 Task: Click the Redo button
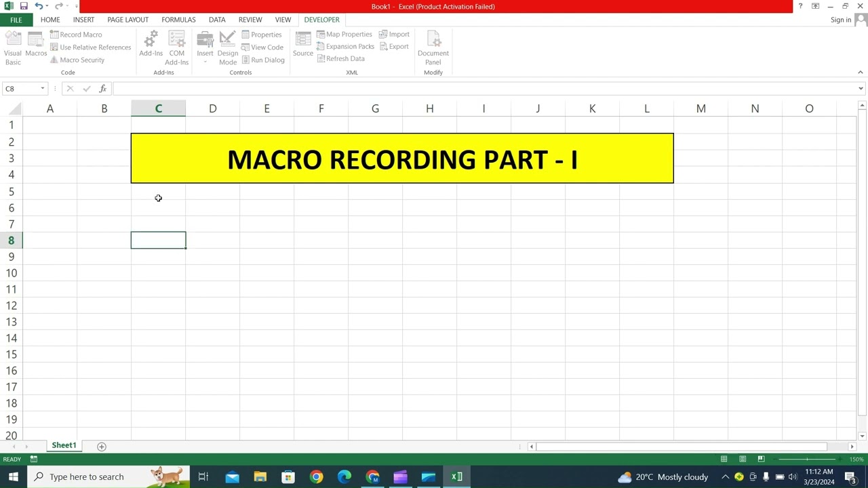pos(58,6)
